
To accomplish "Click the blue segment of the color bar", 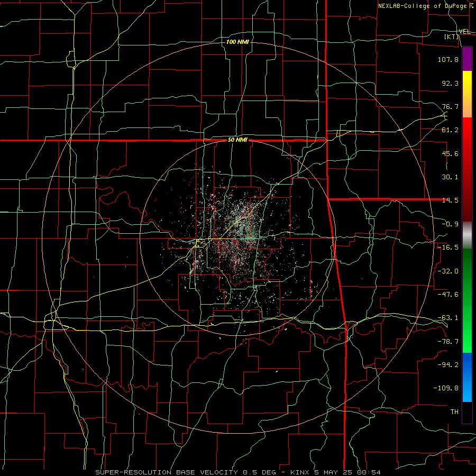I will 467,377.
